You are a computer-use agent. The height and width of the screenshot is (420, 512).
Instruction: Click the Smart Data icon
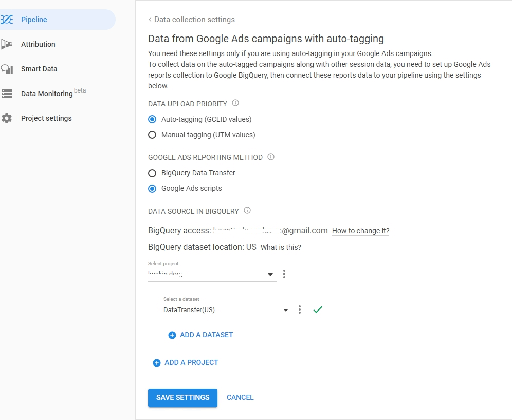(7, 69)
